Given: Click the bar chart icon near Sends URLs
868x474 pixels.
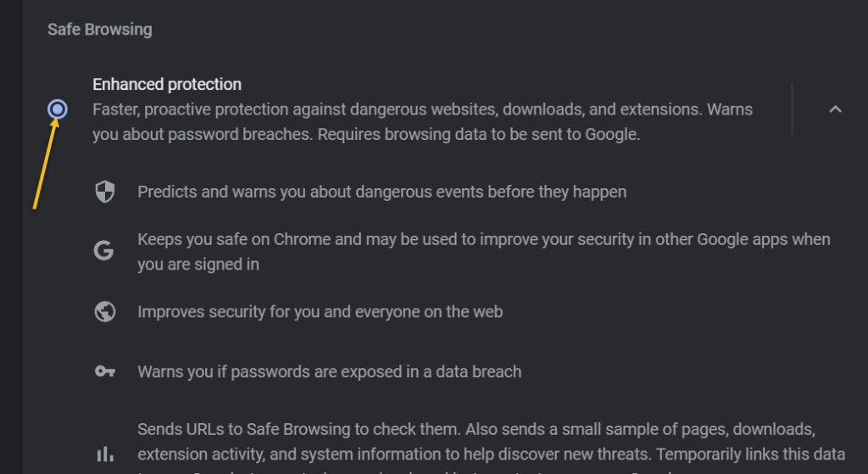Looking at the screenshot, I should pyautogui.click(x=104, y=454).
